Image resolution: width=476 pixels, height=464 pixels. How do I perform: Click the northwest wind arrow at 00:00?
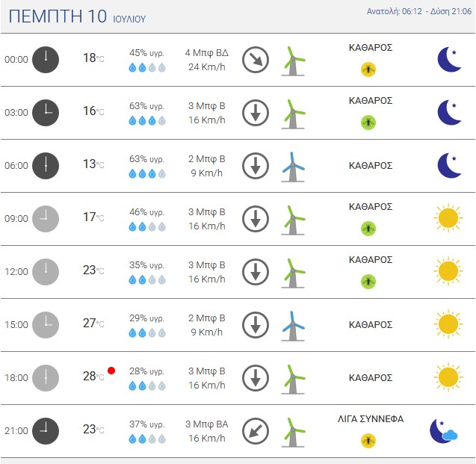click(256, 60)
